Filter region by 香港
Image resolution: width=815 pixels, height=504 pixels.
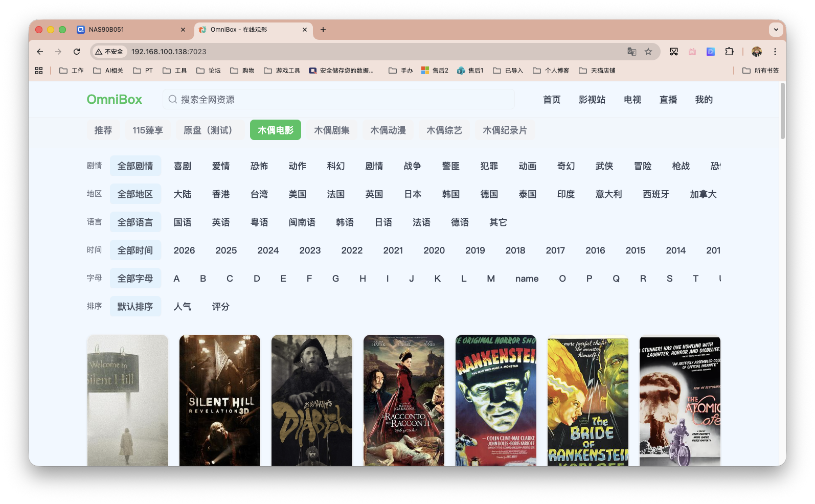click(221, 194)
